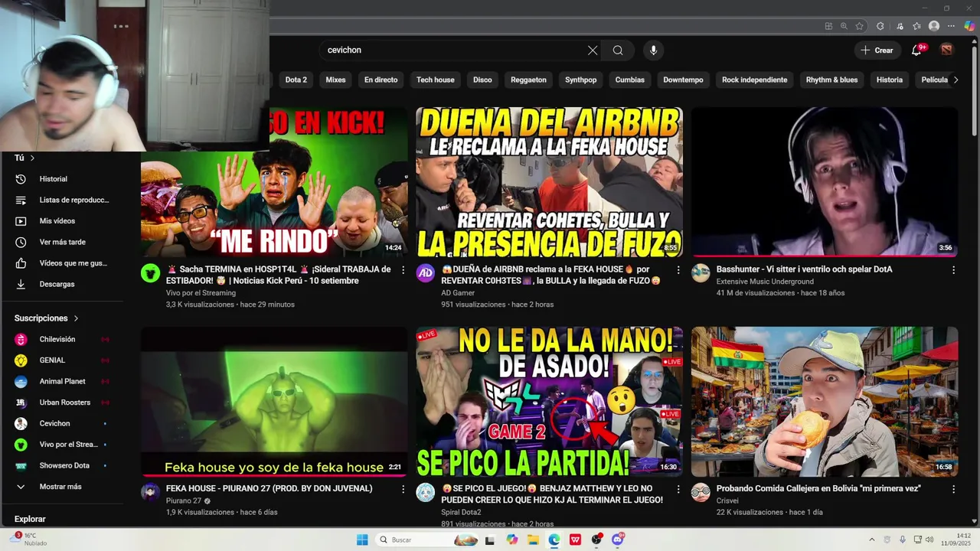Open options menu for SE PICO EL JUEGO video
Viewport: 980px width, 551px height.
pyautogui.click(x=678, y=489)
